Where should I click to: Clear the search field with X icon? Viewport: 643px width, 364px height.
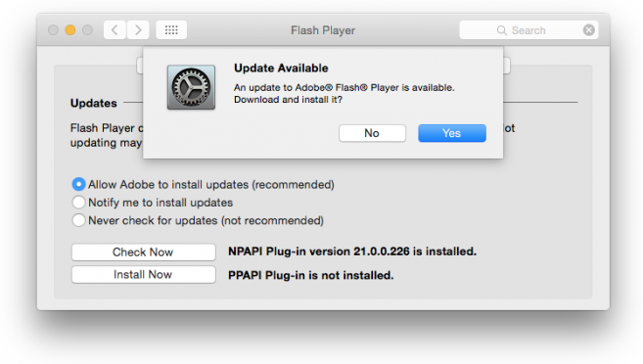point(589,30)
